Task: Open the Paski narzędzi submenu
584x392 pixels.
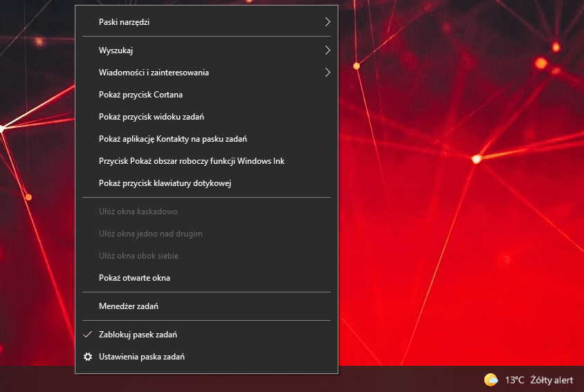Action: tap(206, 22)
